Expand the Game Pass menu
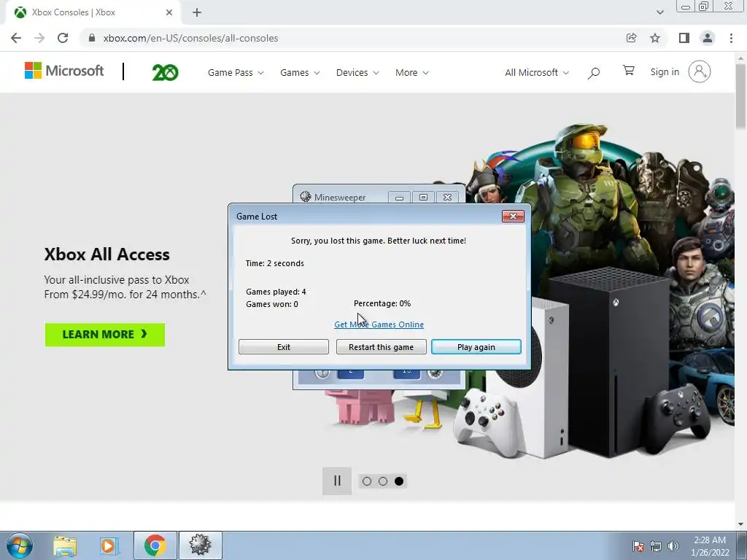 236,72
